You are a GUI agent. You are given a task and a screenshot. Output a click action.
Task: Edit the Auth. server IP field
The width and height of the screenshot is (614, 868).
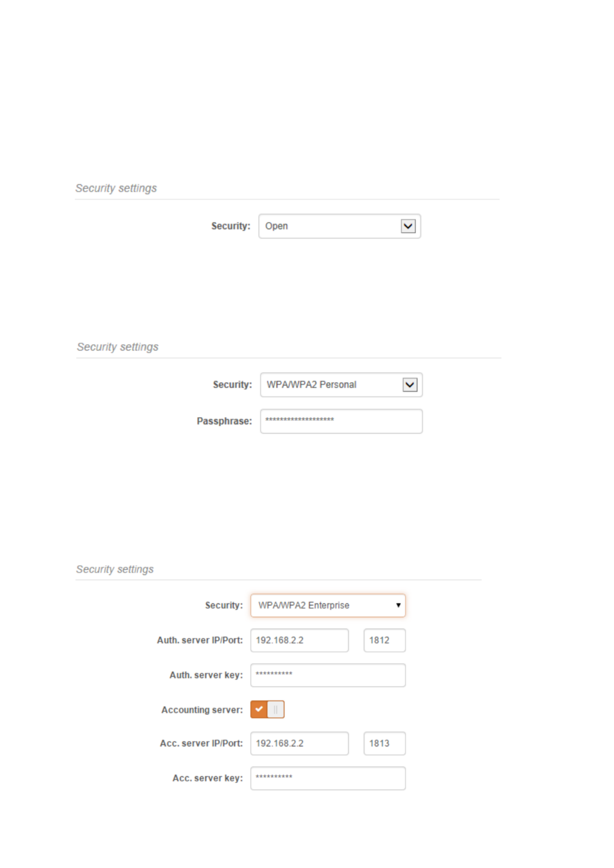pos(299,640)
